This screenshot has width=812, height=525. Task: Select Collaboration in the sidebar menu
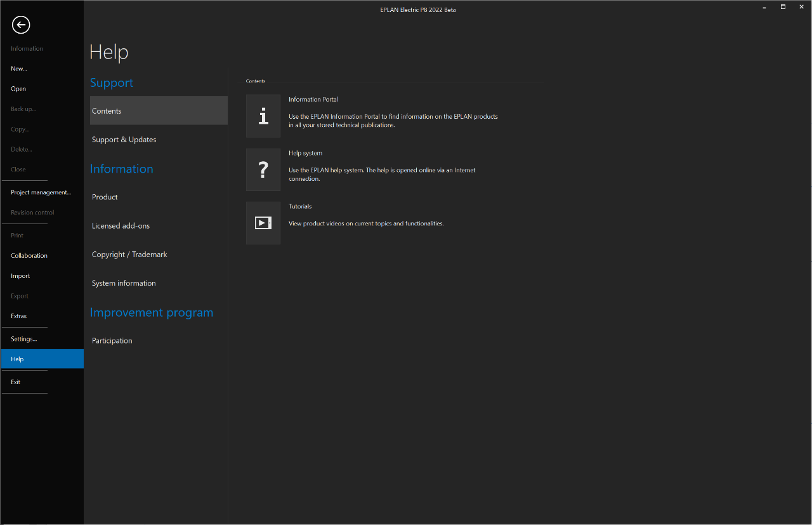pyautogui.click(x=29, y=256)
